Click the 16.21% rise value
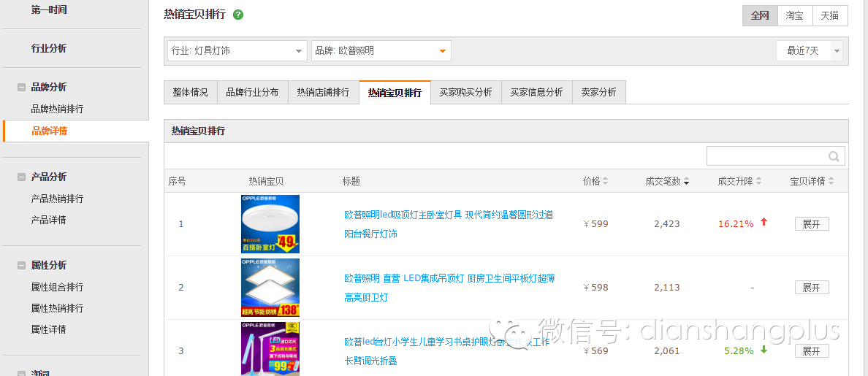Viewport: 868px width, 376px height. click(x=736, y=224)
